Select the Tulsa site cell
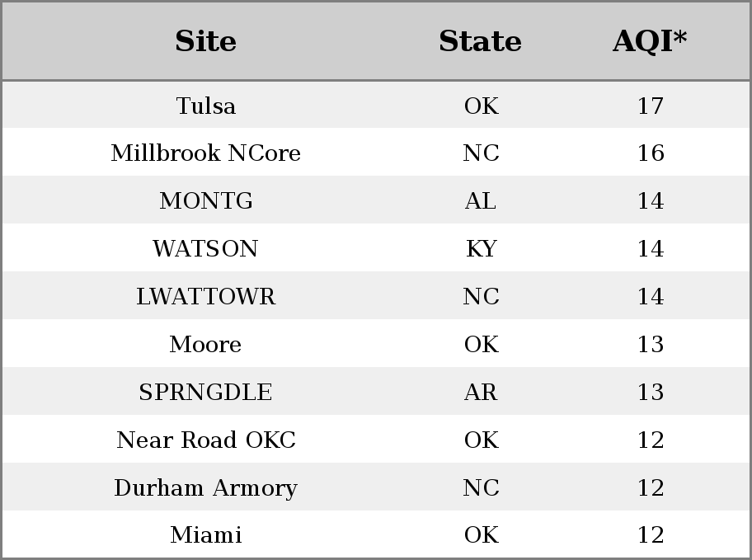 point(206,106)
